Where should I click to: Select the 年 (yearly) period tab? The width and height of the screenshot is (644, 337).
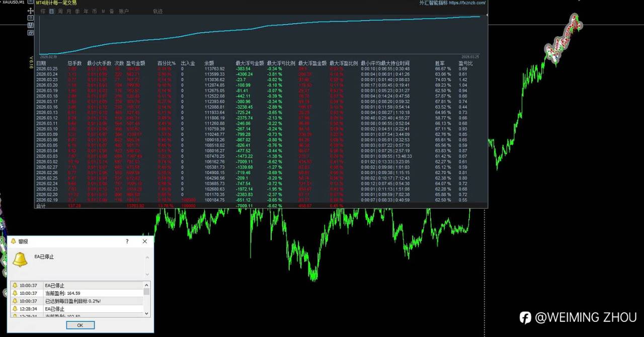[x=86, y=11]
